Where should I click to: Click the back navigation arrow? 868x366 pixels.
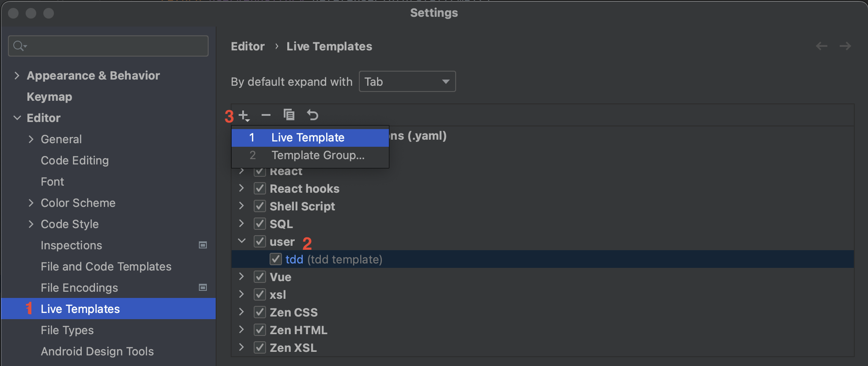click(x=821, y=46)
